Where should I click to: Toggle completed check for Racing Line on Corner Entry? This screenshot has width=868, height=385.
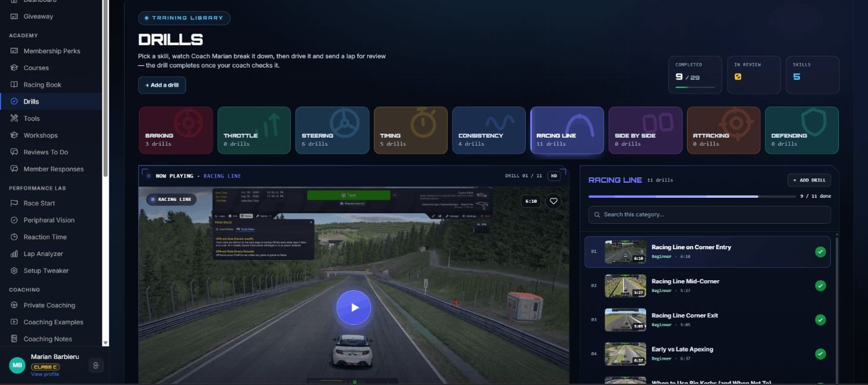(820, 252)
